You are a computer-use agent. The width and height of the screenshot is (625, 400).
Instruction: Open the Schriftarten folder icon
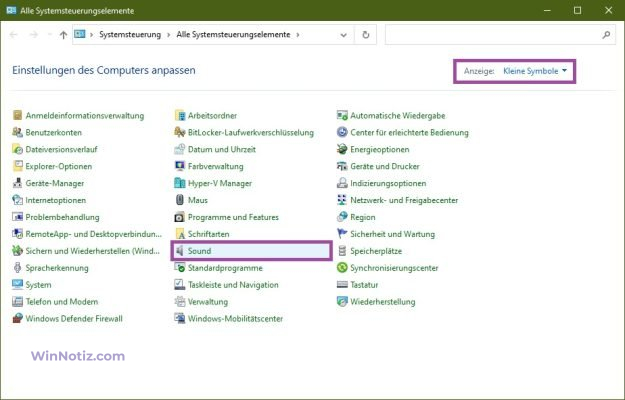[180, 234]
